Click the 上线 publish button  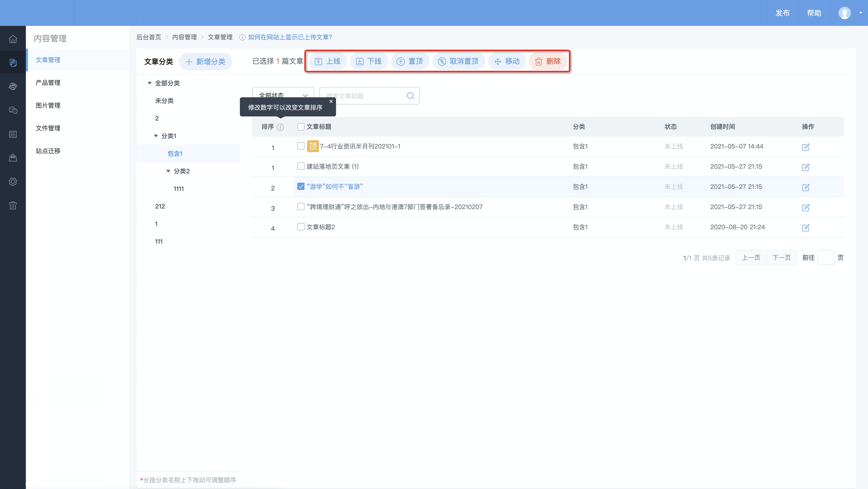(x=328, y=61)
